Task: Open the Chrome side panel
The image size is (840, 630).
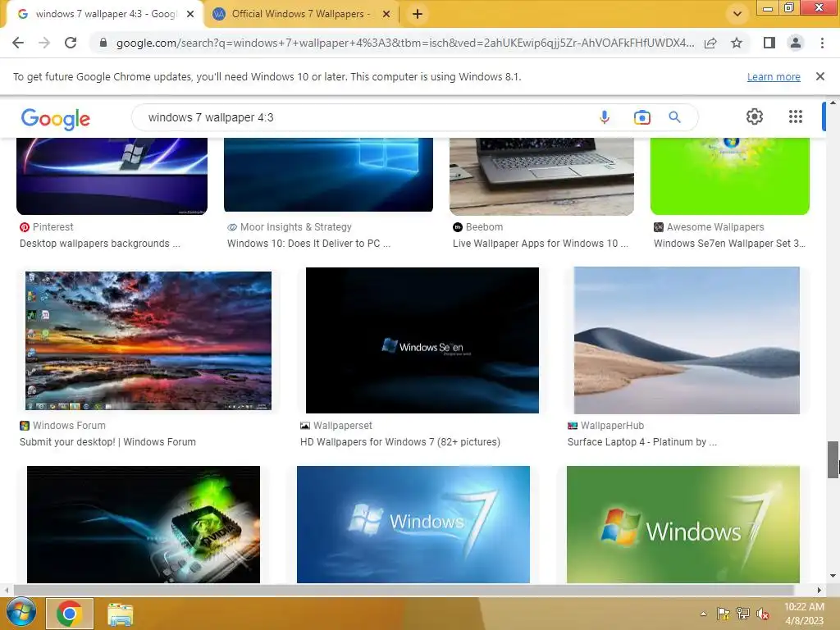Action: (x=769, y=43)
